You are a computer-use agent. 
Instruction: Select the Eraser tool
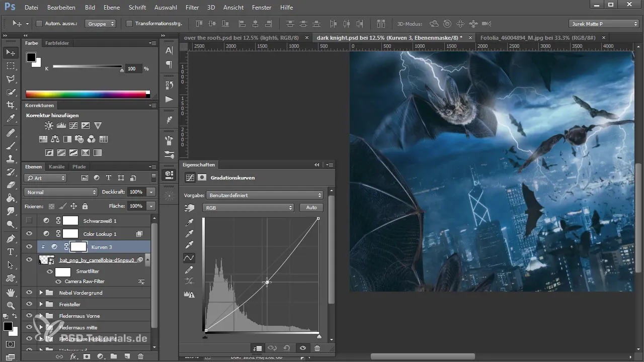point(11,185)
